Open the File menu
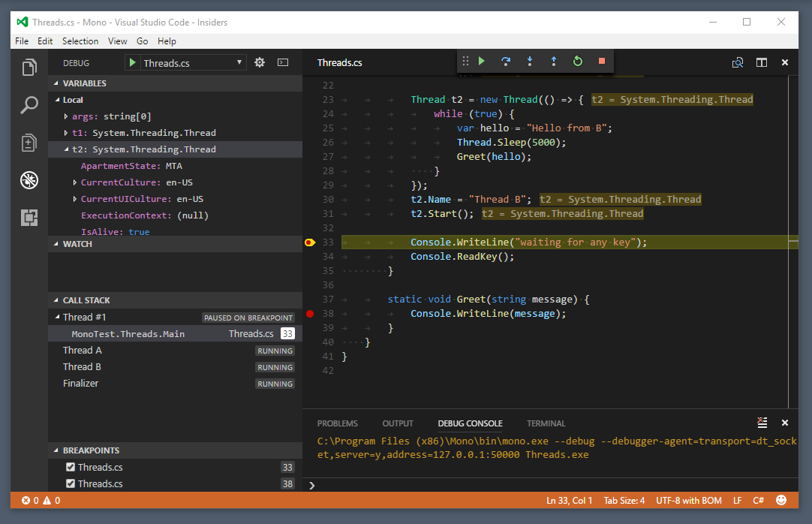Viewport: 812px width, 524px height. point(22,41)
